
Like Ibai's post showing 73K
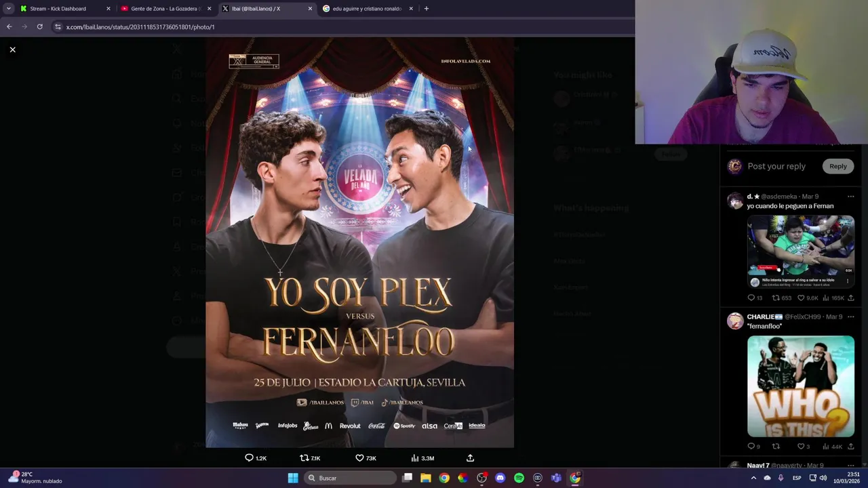pos(366,458)
